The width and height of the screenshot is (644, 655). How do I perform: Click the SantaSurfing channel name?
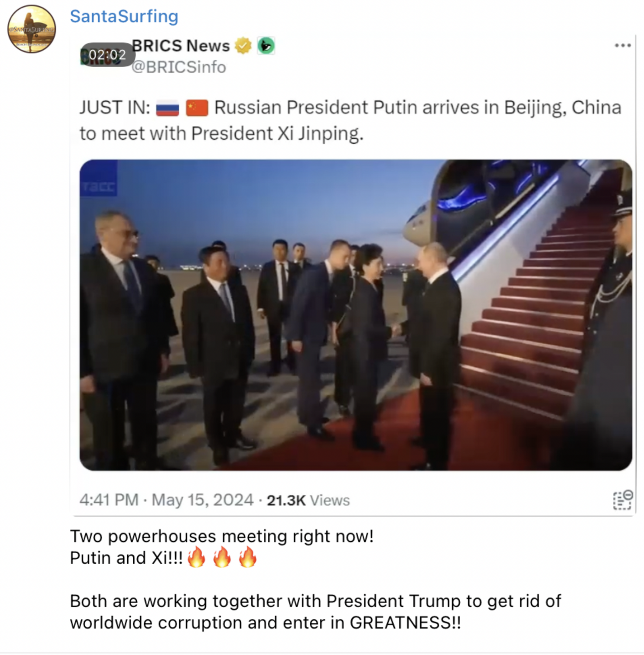[124, 17]
